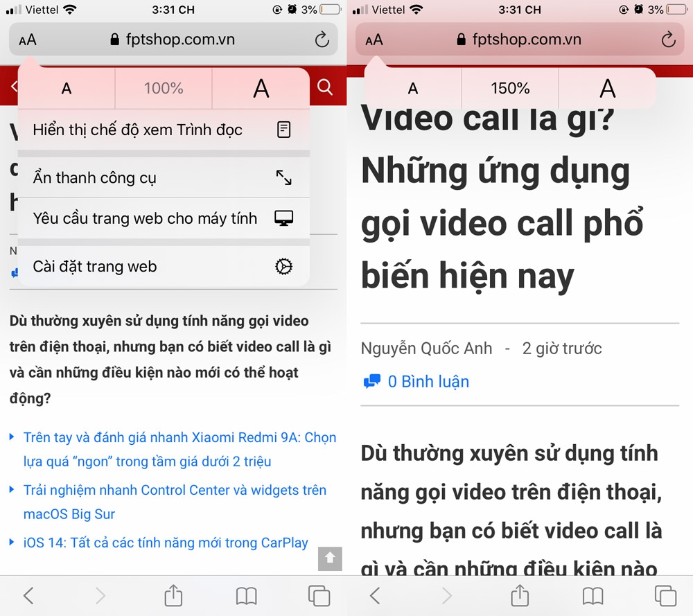Tap the aA text size button in left screenshot
The width and height of the screenshot is (693, 616).
pyautogui.click(x=28, y=39)
